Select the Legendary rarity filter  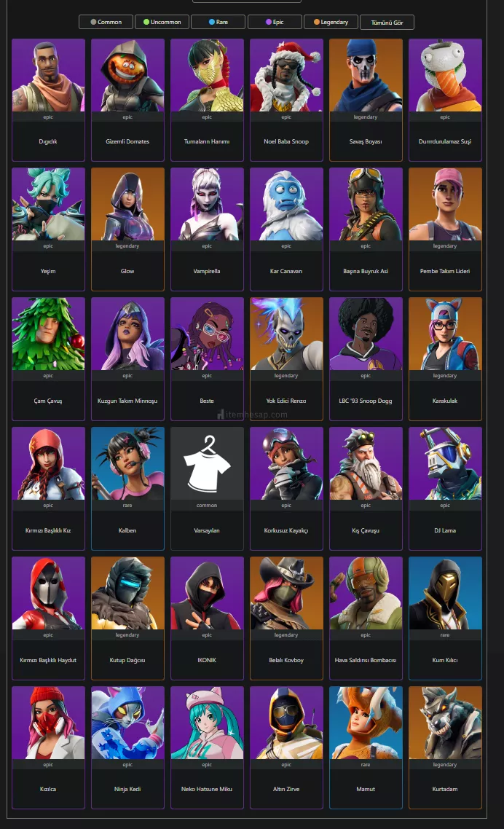click(331, 22)
